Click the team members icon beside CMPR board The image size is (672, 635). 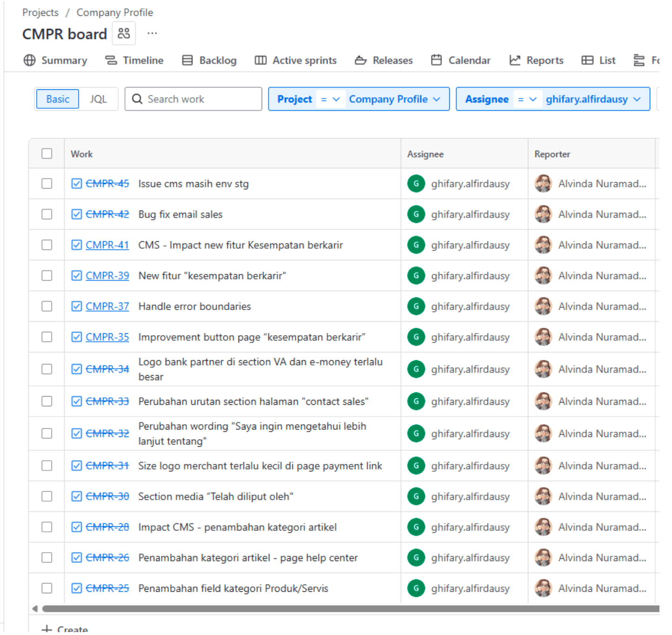(x=124, y=33)
